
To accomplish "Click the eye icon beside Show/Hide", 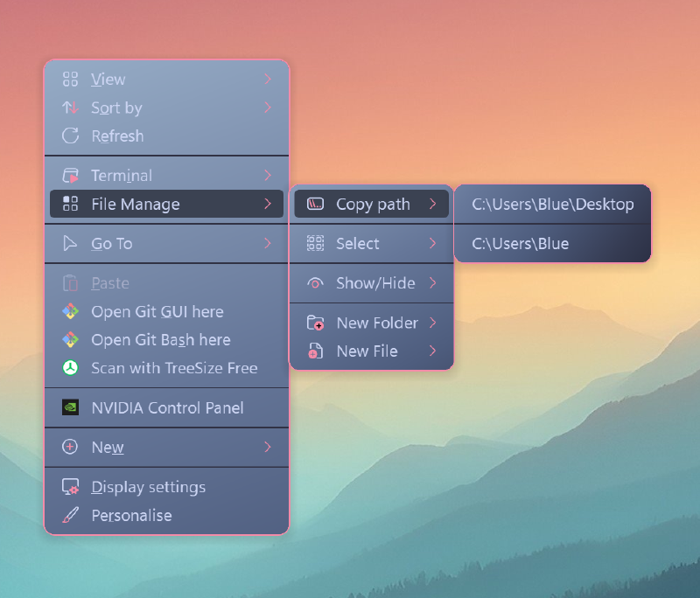I will pyautogui.click(x=317, y=282).
